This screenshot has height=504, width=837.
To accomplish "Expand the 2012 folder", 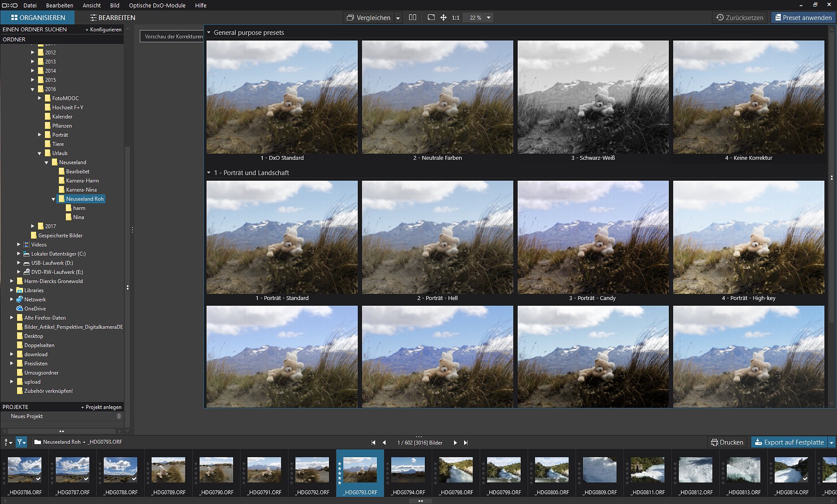I will [33, 52].
